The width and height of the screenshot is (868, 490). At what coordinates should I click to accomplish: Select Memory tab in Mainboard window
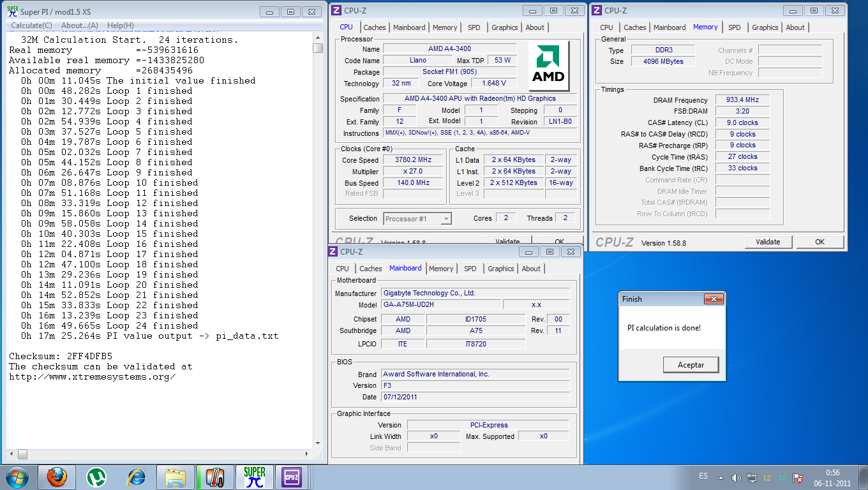441,269
